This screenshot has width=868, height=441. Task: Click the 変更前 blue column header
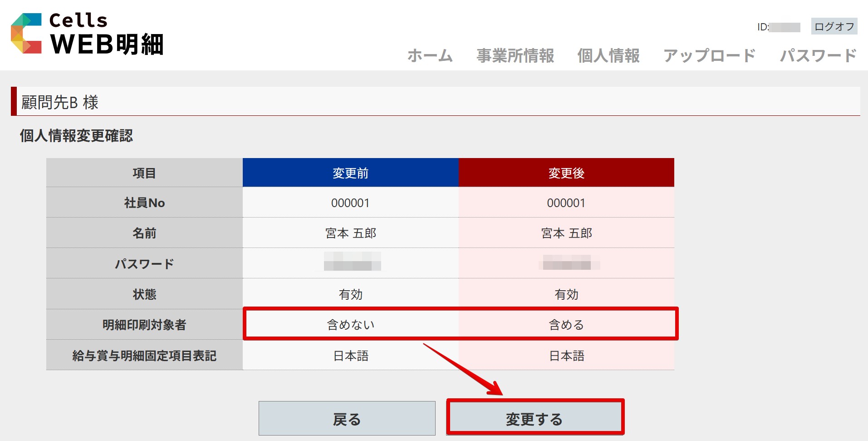pyautogui.click(x=350, y=173)
